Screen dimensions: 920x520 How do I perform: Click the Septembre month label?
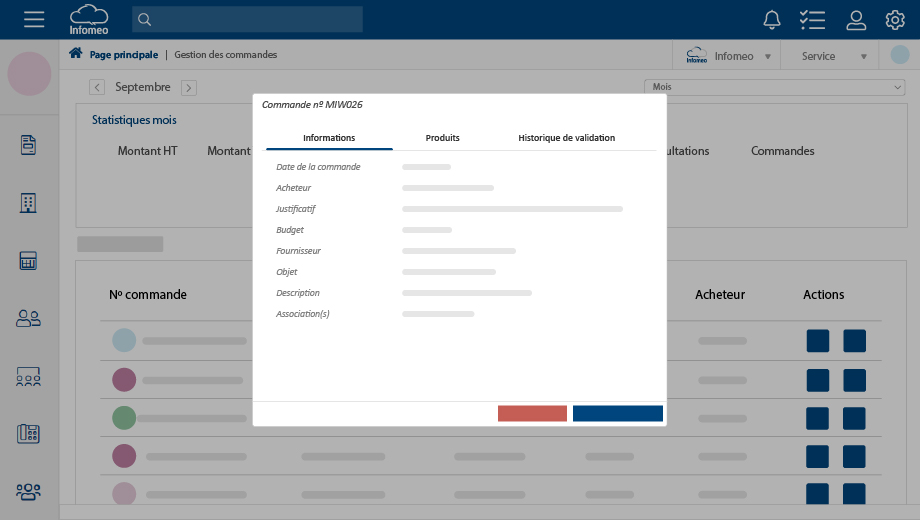143,87
